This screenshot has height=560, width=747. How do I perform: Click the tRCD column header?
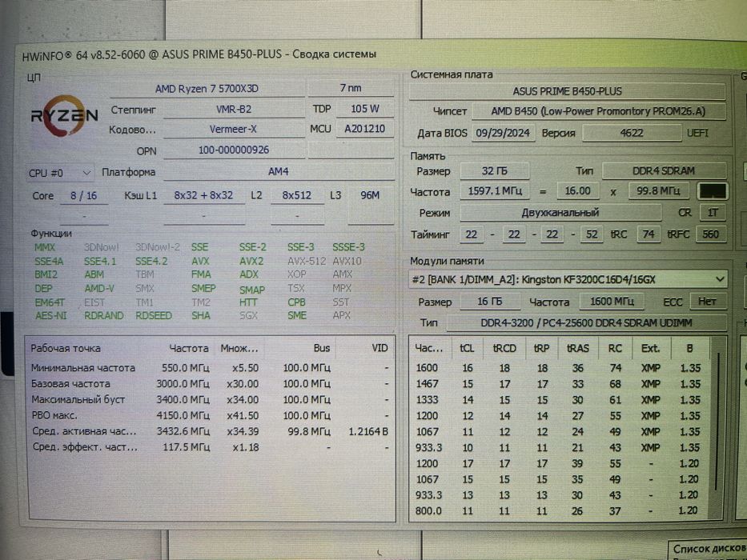pyautogui.click(x=504, y=348)
